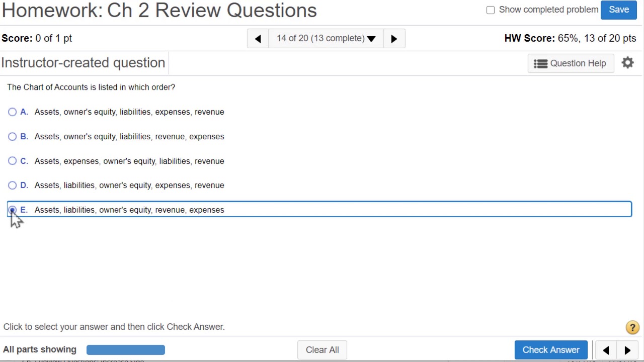Screen dimensions: 644x362
Task: Click 'All parts showing' label
Action: click(40, 349)
